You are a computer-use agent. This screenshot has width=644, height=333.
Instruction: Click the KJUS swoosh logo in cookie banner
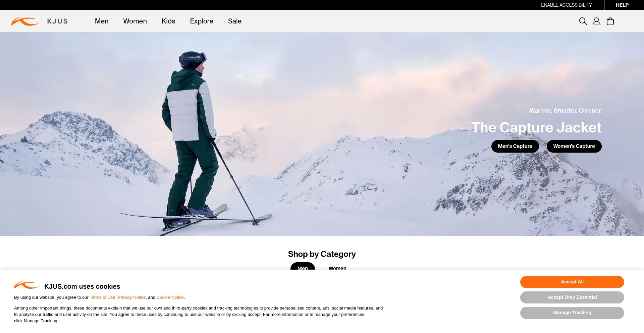point(26,285)
